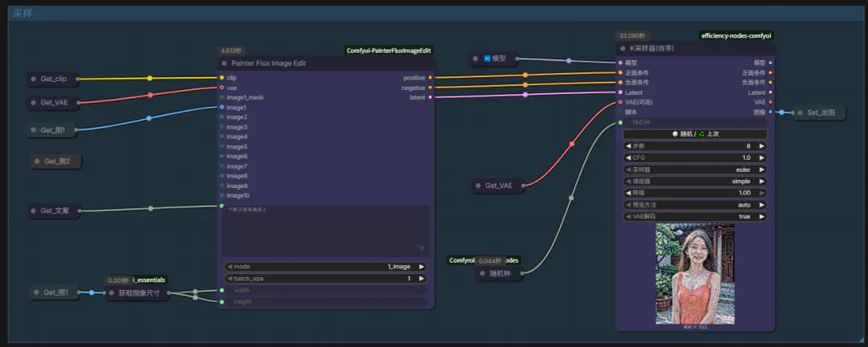Click the 降噪 1.00 value slider
The height and width of the screenshot is (347, 868).
pyautogui.click(x=694, y=193)
